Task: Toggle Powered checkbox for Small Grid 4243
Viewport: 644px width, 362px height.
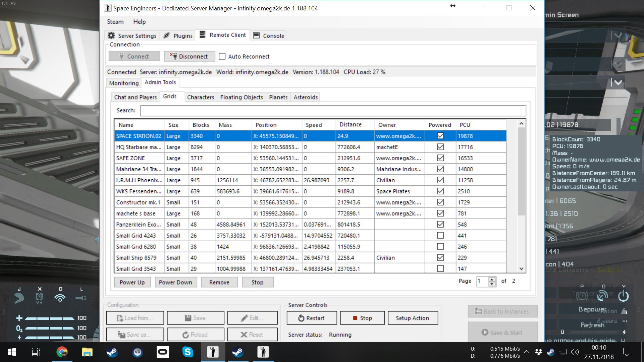Action: 440,236
